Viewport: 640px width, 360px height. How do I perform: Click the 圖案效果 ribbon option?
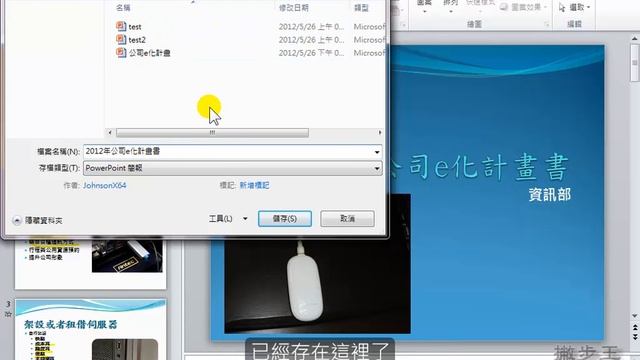tap(523, 7)
